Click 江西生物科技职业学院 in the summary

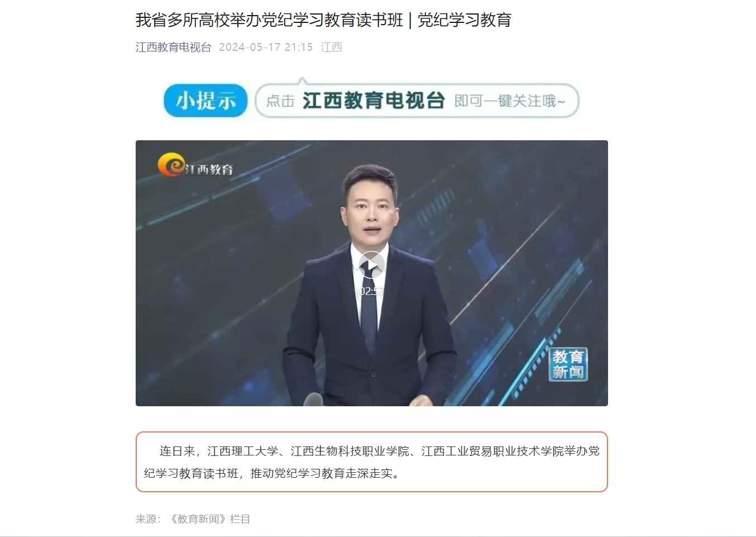(350, 451)
